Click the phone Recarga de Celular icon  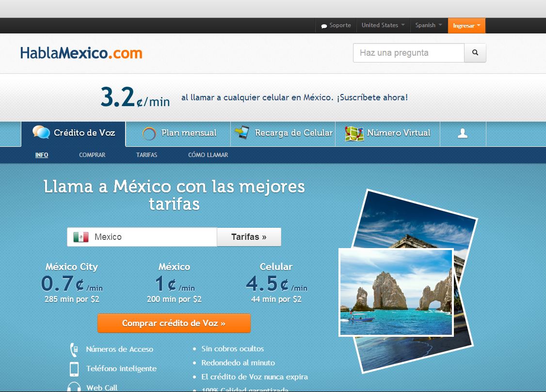(x=241, y=133)
